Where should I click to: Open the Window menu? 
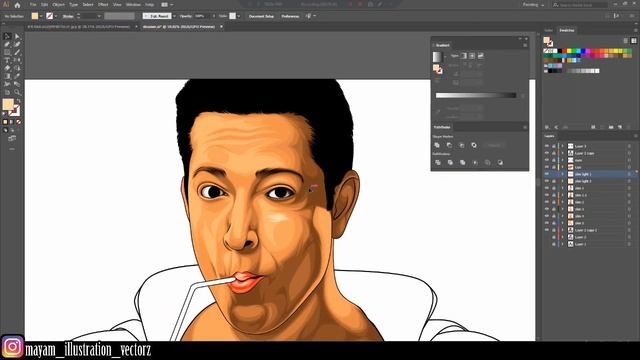tap(133, 5)
